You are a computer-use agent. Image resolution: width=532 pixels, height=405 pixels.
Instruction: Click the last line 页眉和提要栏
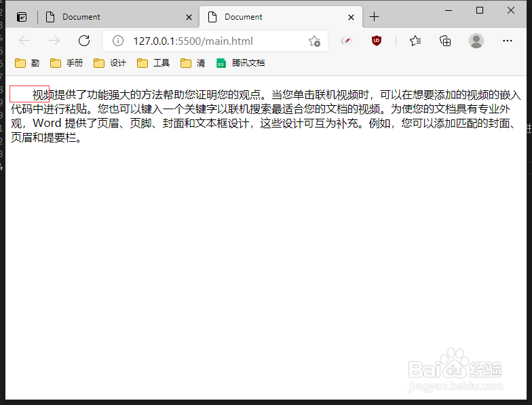point(46,138)
